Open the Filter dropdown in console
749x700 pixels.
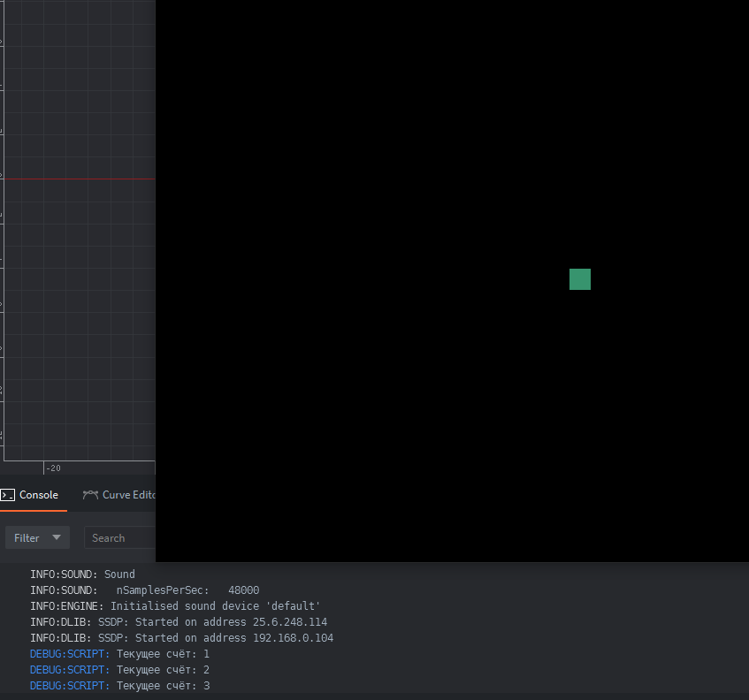pyautogui.click(x=37, y=537)
